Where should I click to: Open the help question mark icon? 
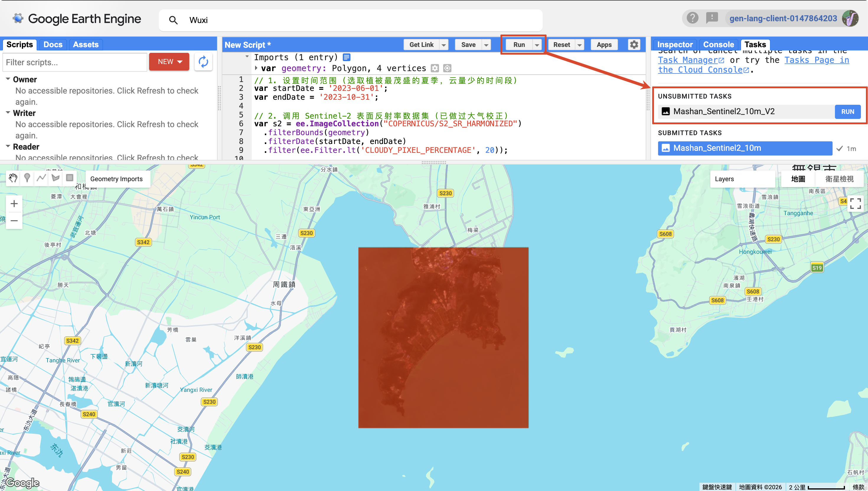point(692,18)
